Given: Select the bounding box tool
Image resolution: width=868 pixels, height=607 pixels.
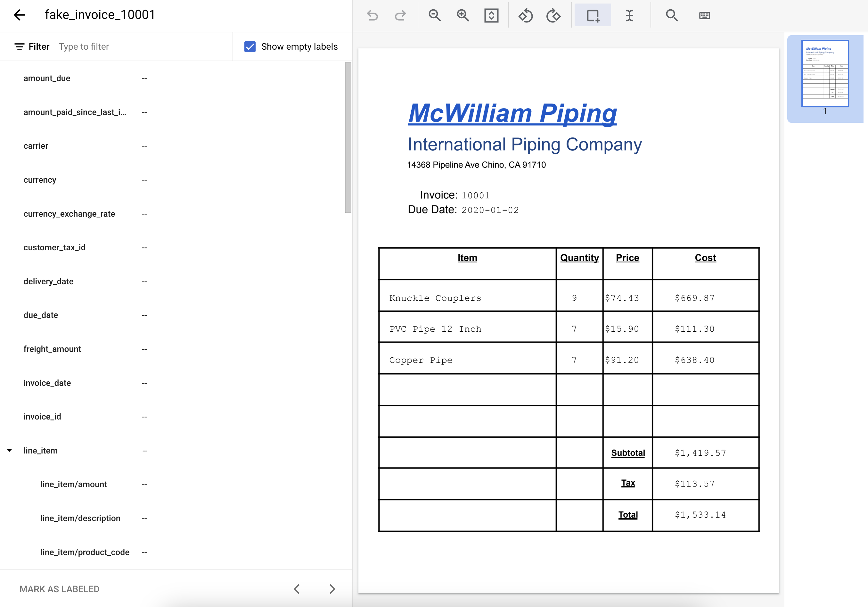Looking at the screenshot, I should 593,15.
